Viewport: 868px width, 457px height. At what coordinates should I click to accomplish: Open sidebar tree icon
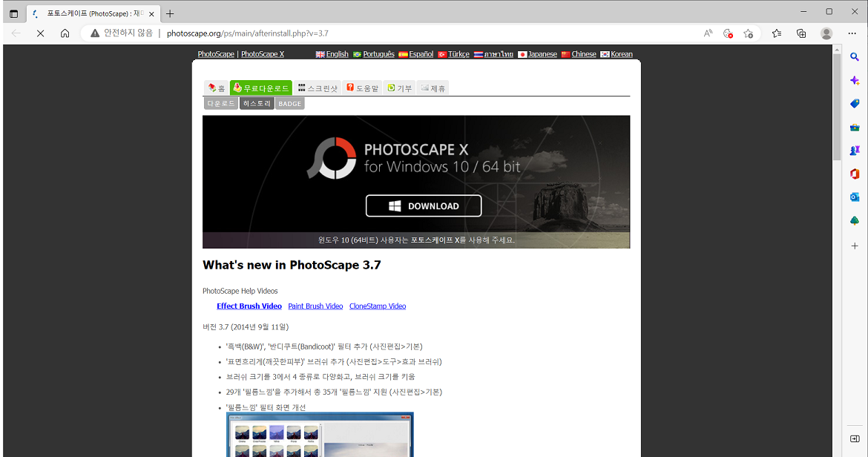click(x=855, y=221)
